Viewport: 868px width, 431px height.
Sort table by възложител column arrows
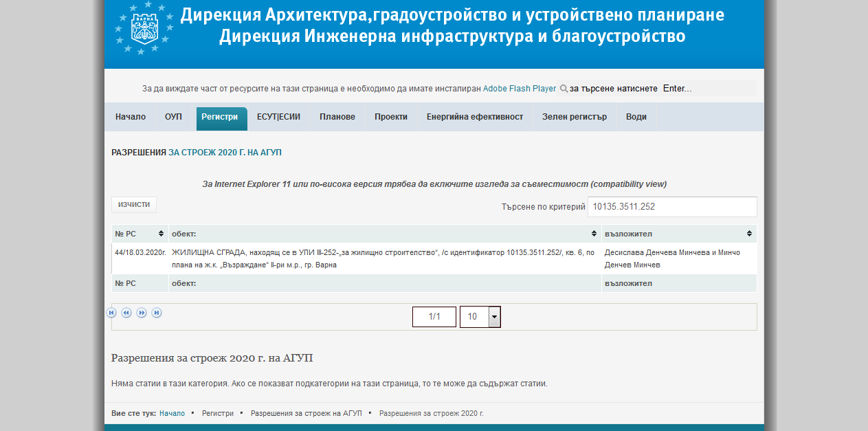click(750, 234)
